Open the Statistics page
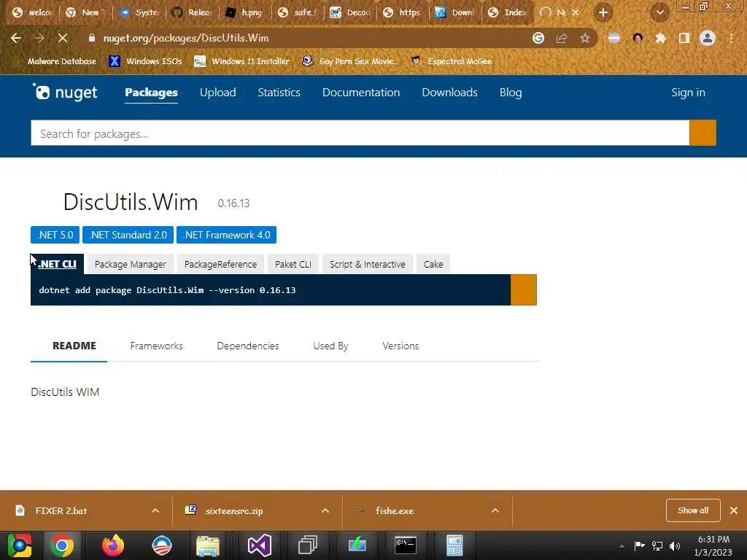This screenshot has height=560, width=747. coord(279,93)
